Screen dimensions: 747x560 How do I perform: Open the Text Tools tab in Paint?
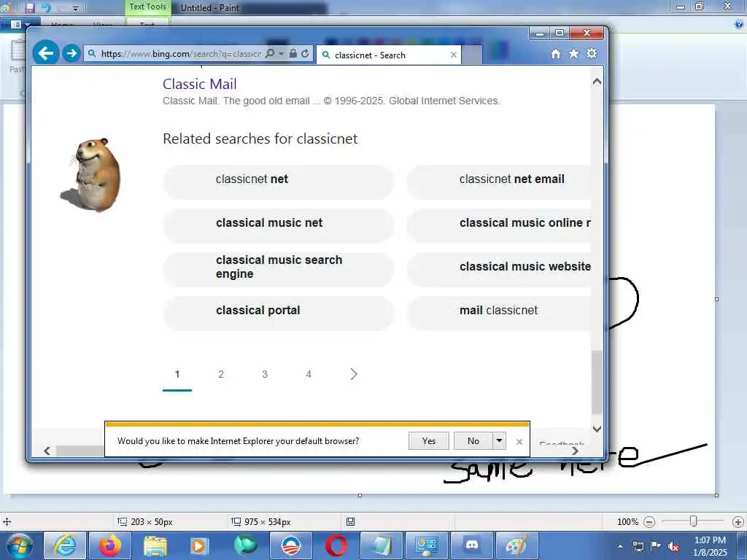point(147,7)
